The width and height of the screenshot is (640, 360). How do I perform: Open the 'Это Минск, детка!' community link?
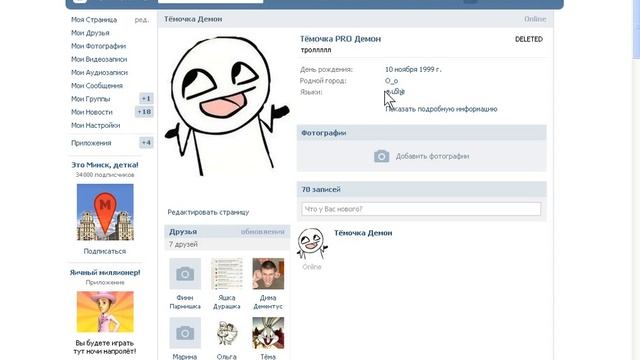click(x=105, y=165)
